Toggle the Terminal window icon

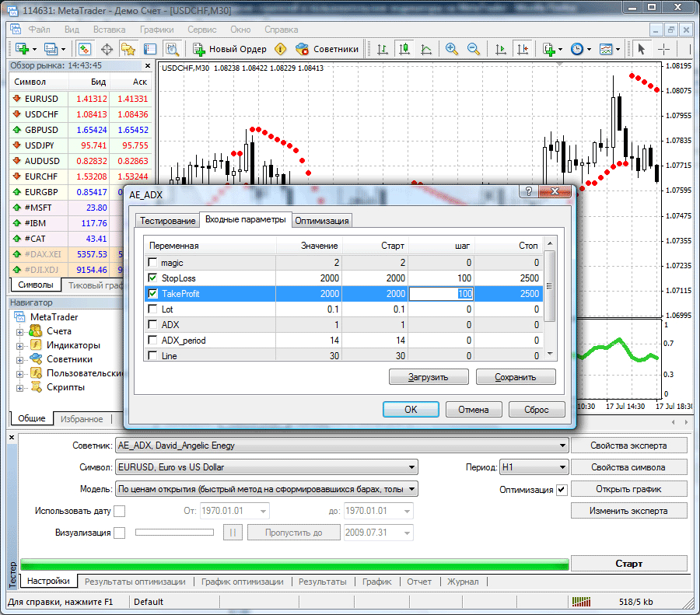pos(150,49)
